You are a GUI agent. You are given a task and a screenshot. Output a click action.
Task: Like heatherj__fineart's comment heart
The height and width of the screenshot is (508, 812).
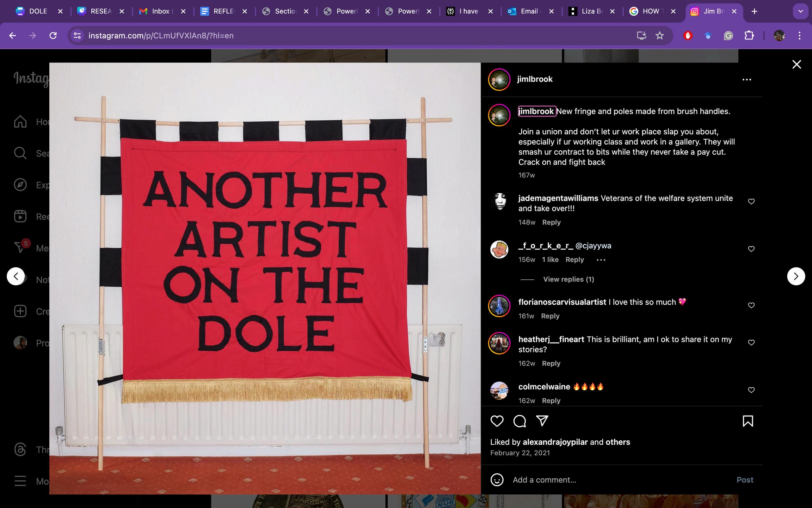point(751,343)
